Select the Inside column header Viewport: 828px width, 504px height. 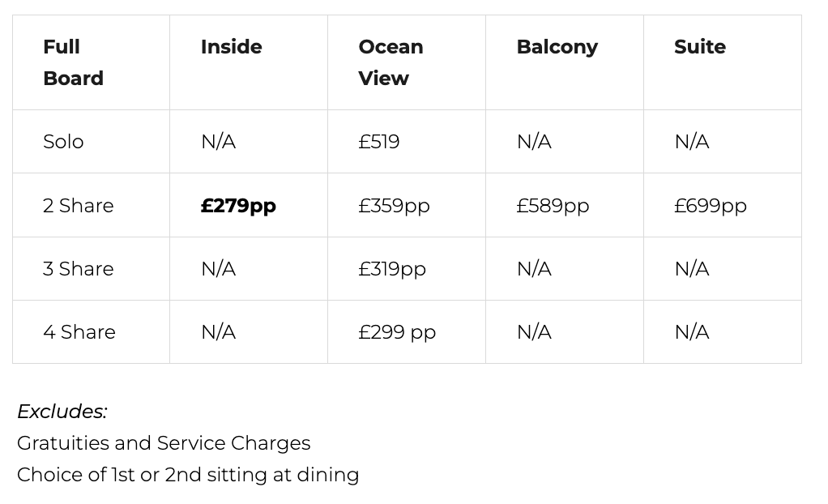click(x=231, y=46)
